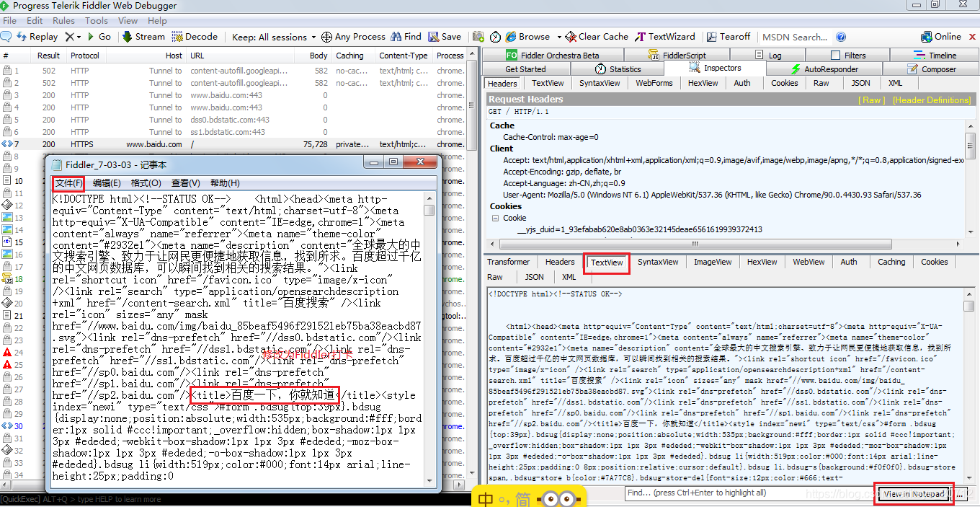This screenshot has height=507, width=980.
Task: Switch to the Timeline tab
Action: (935, 55)
